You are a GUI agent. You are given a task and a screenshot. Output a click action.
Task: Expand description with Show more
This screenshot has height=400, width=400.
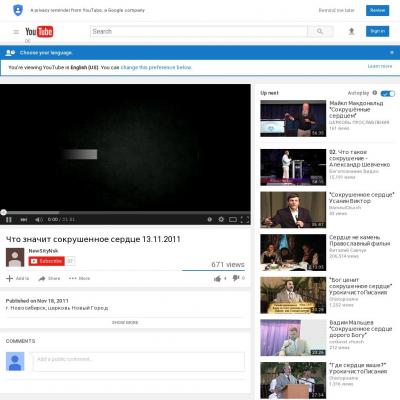point(125,322)
